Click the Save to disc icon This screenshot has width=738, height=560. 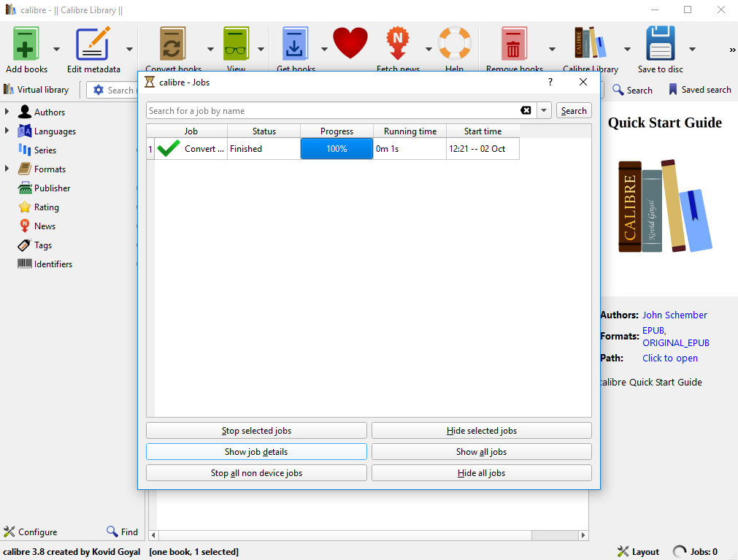661,43
